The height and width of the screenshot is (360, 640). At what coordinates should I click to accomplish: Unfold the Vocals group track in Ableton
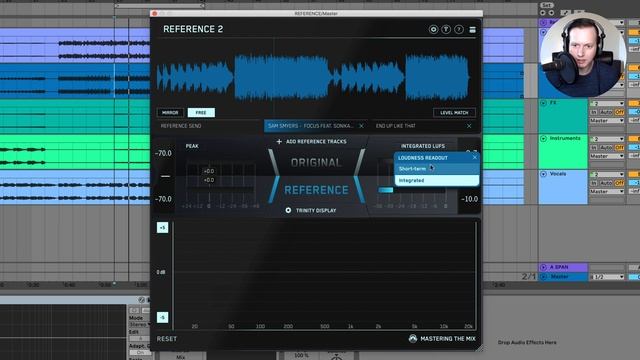coord(543,174)
